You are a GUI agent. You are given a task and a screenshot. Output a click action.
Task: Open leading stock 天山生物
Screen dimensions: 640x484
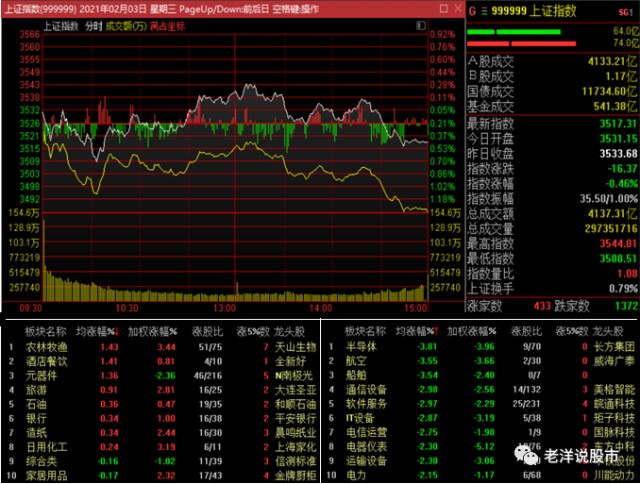pos(291,345)
